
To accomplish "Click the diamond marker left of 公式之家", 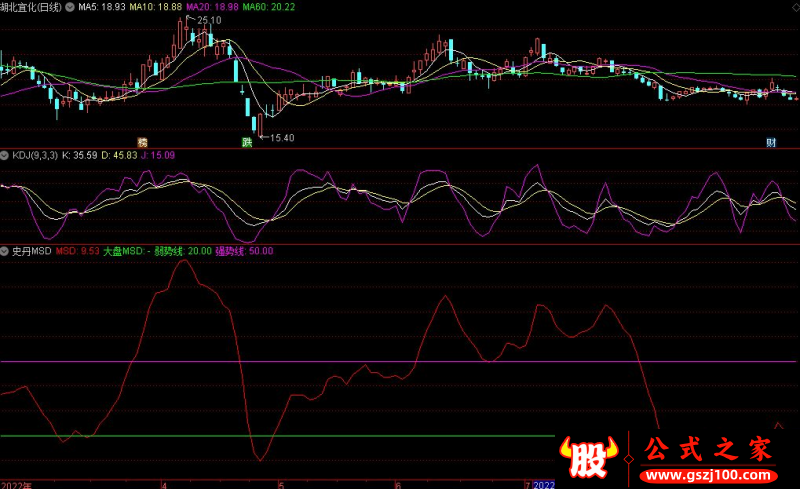I will 628,457.
